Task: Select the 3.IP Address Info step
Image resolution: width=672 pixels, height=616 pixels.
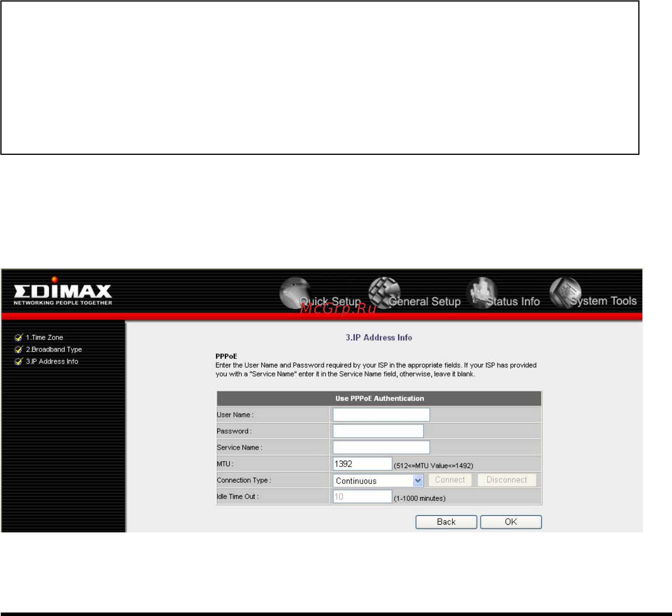Action: tap(52, 362)
